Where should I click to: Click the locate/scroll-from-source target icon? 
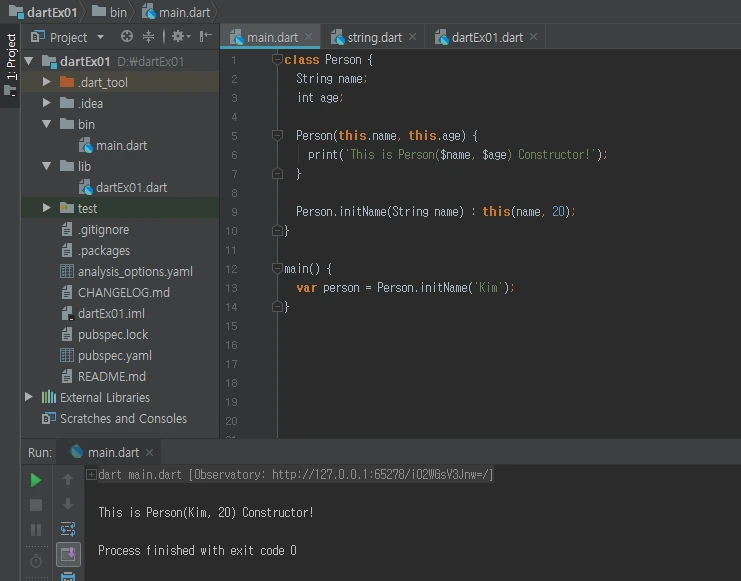pyautogui.click(x=127, y=36)
